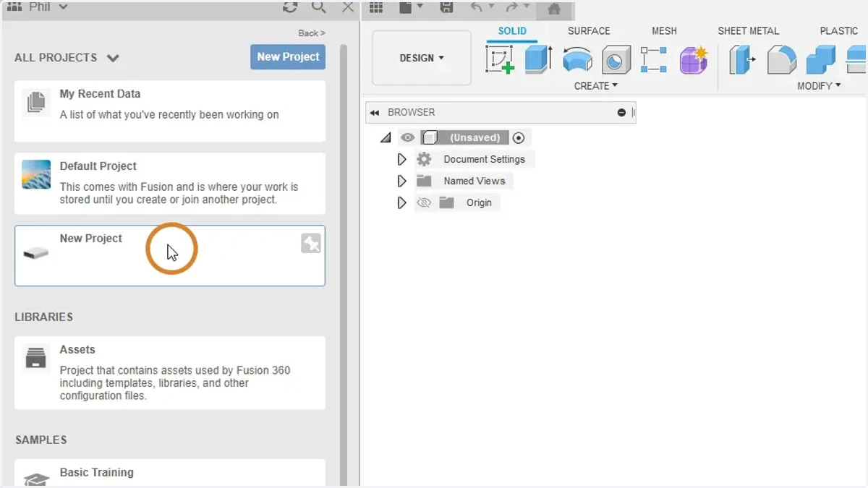This screenshot has width=868, height=488.
Task: Redo the last action
Action: (512, 7)
